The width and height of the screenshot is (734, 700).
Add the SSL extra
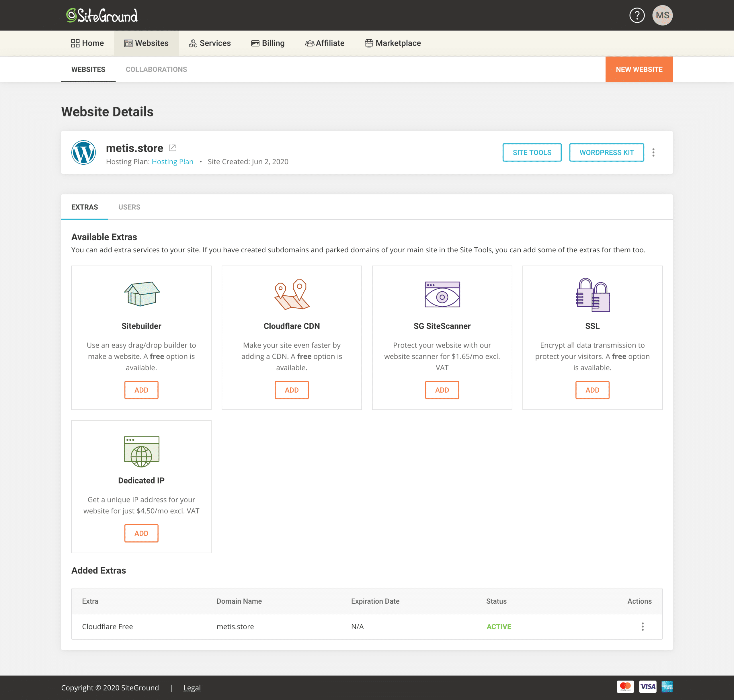(x=593, y=390)
